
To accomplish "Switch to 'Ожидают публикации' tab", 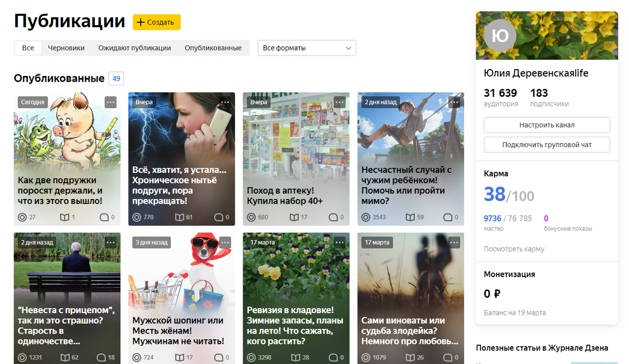I will point(135,48).
